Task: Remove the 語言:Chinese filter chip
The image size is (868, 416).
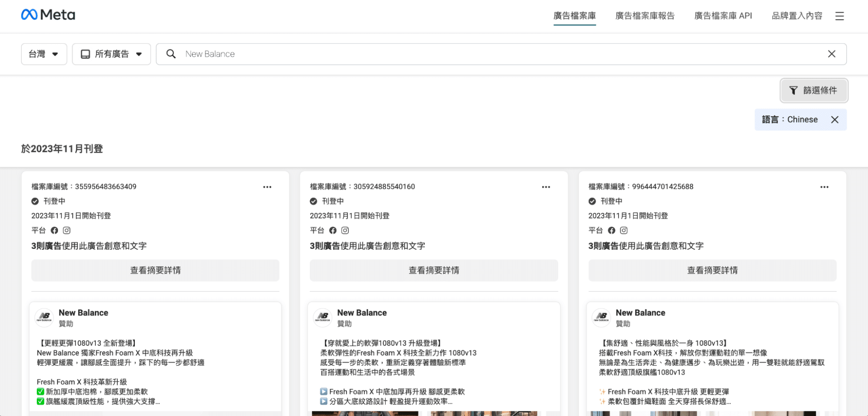Action: point(835,120)
